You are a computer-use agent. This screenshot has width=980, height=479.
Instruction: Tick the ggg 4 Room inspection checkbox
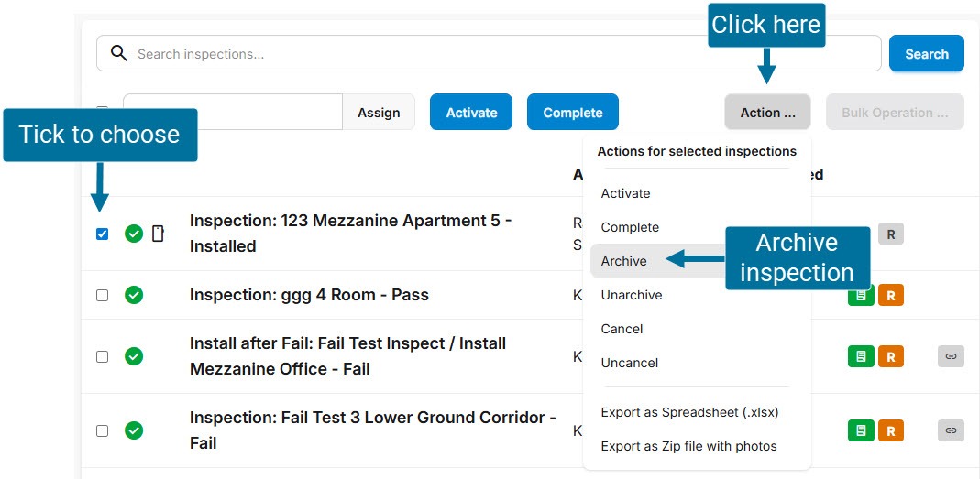point(102,295)
